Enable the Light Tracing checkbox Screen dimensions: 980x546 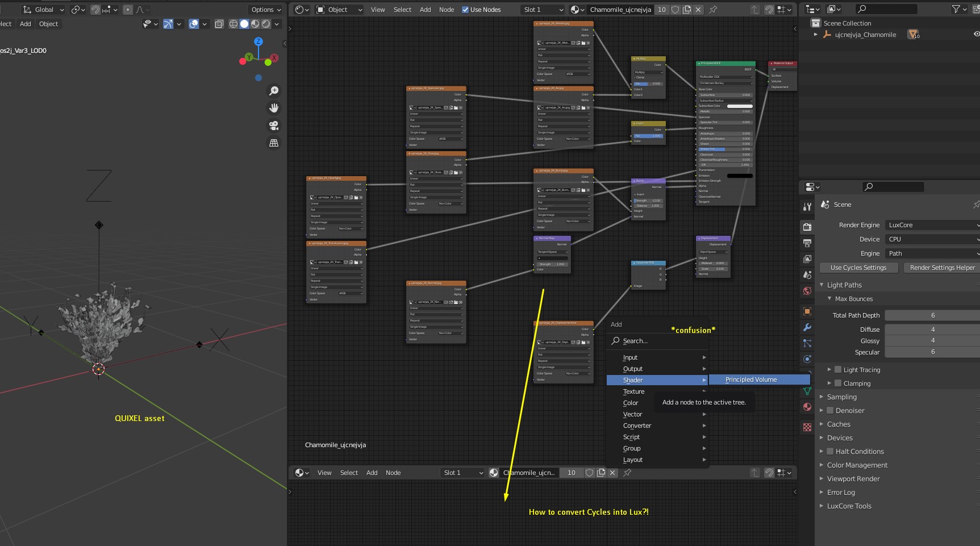pos(838,369)
